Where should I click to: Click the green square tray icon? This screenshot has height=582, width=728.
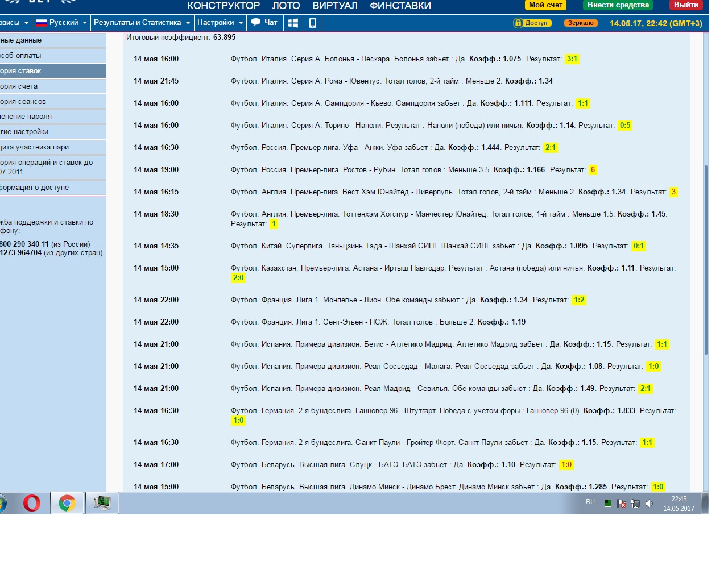(x=608, y=504)
